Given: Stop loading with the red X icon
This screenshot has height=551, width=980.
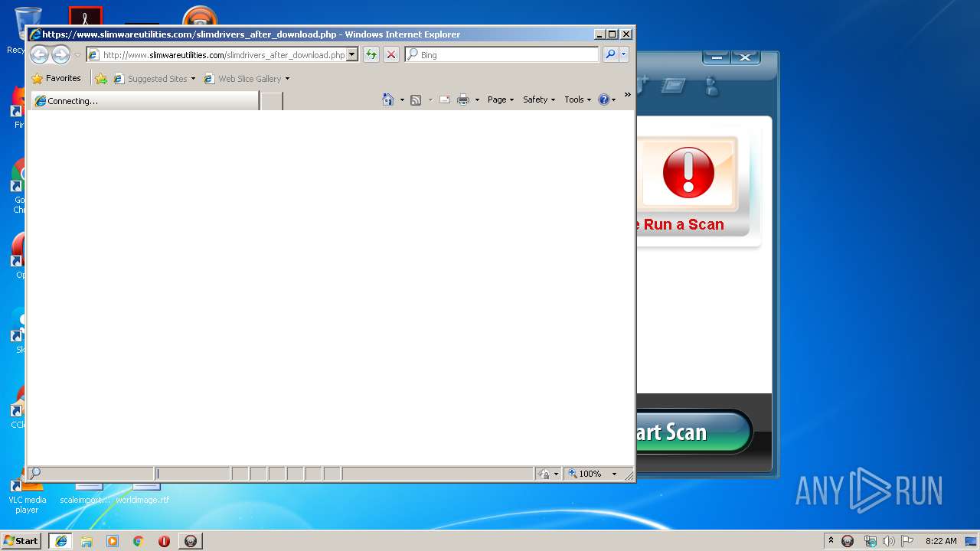Looking at the screenshot, I should click(x=390, y=54).
